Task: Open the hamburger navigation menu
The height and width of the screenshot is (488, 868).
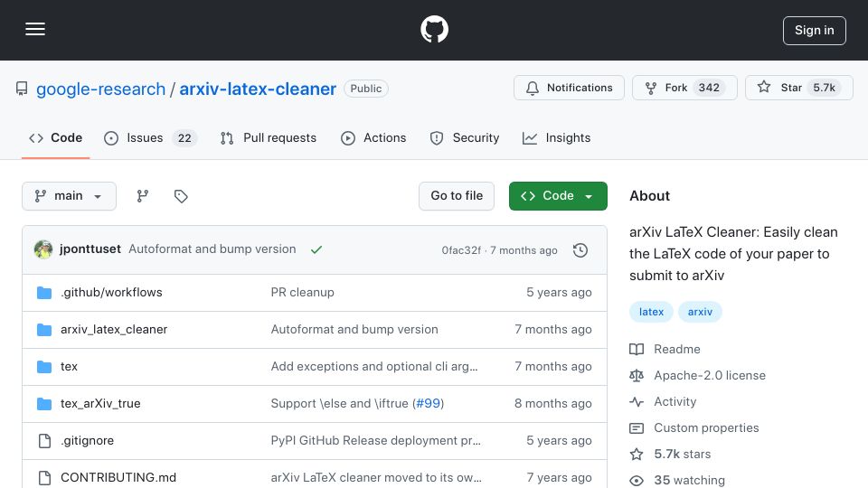Action: [x=35, y=29]
